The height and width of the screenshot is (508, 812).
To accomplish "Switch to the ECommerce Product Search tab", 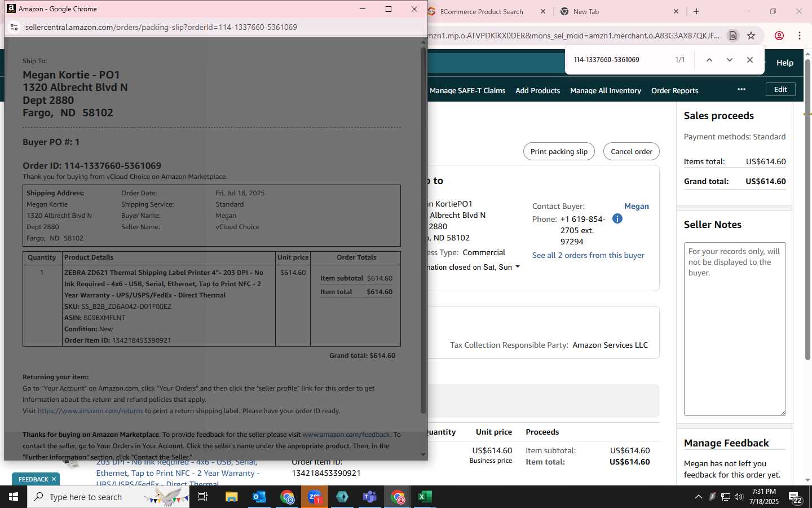I will pos(482,11).
